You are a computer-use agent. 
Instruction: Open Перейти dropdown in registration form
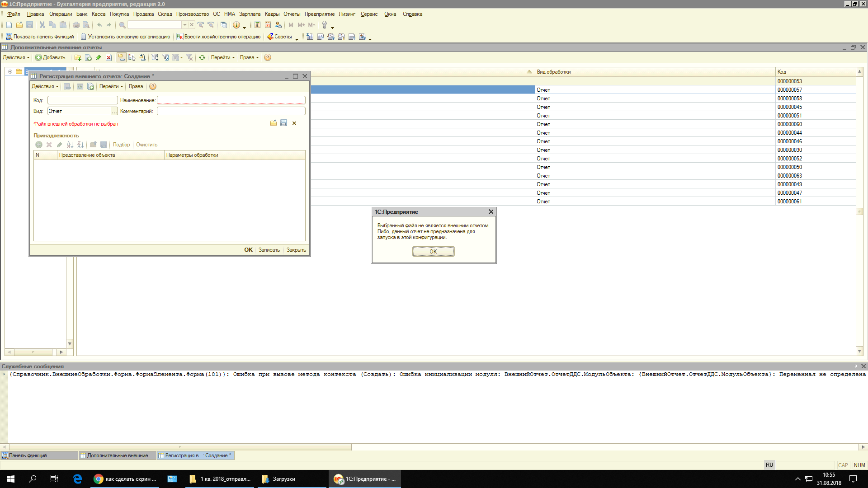click(x=111, y=86)
